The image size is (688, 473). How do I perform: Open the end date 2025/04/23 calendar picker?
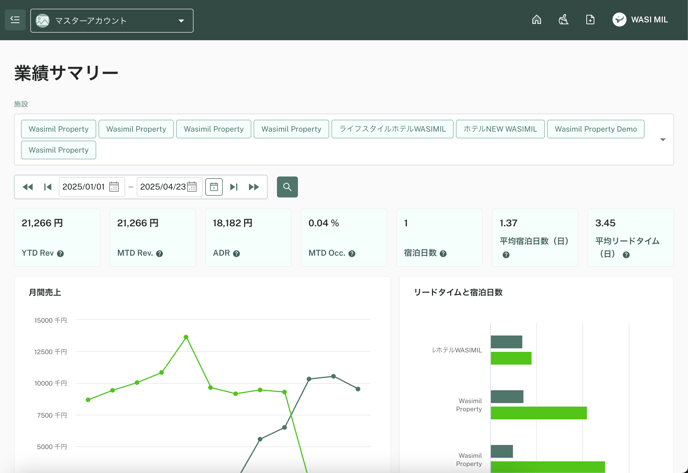click(x=192, y=187)
